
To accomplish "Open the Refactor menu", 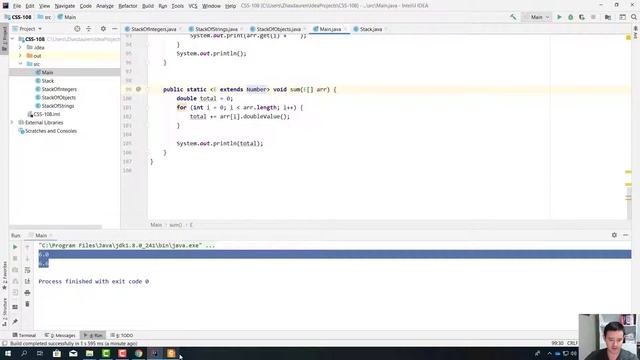I will [x=128, y=6].
